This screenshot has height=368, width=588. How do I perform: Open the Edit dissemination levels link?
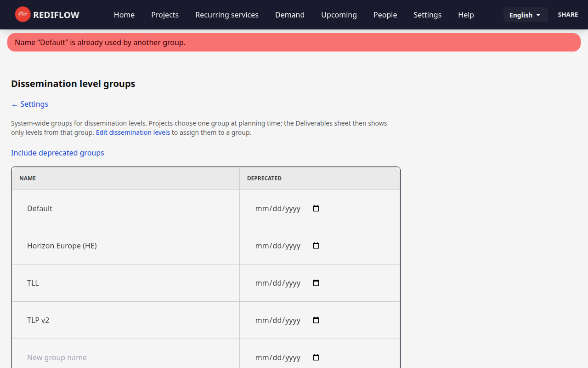coord(133,132)
